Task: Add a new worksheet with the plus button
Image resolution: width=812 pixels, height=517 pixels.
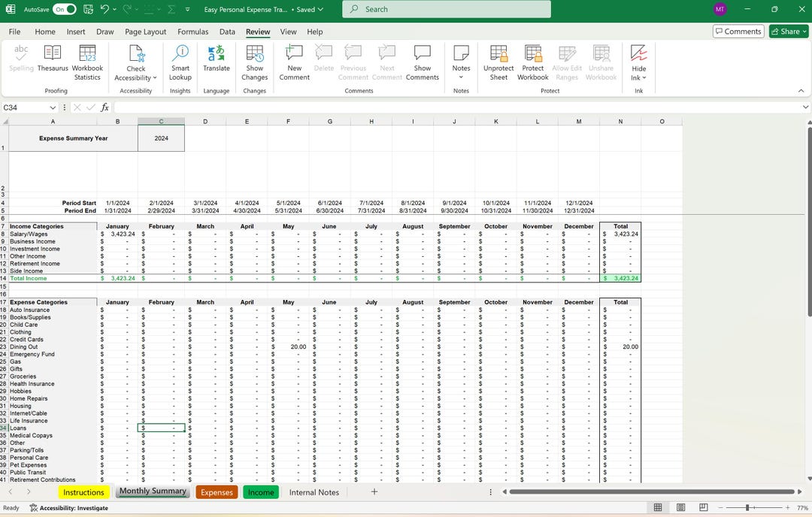Action: (374, 492)
